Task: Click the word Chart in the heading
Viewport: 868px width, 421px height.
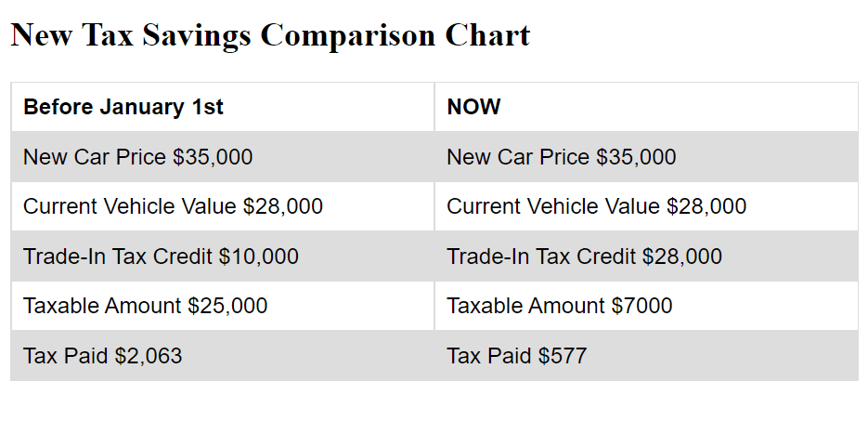Action: pyautogui.click(x=487, y=35)
